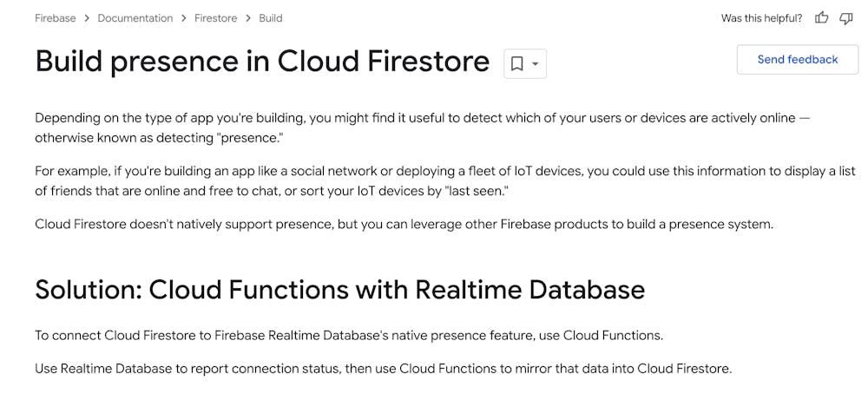Open the bookmark dropdown arrow
Screen dimensions: 868x400
coord(536,63)
